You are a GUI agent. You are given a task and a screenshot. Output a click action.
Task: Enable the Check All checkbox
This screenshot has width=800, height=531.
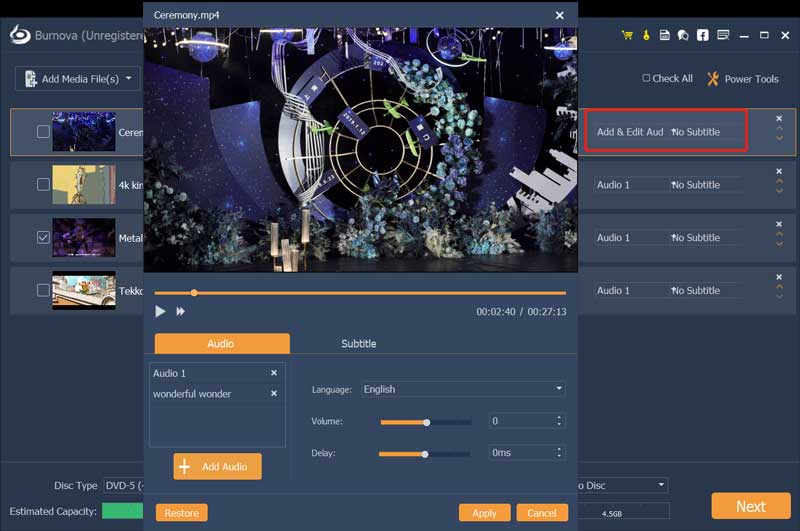[646, 79]
